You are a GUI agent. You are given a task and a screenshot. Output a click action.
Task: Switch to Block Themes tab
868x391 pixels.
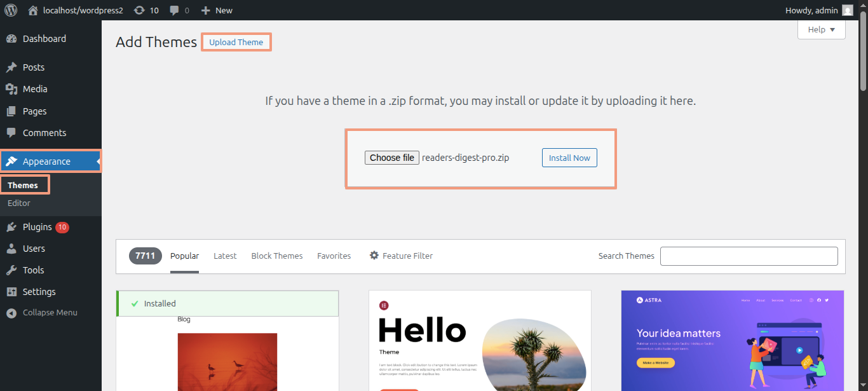click(277, 256)
